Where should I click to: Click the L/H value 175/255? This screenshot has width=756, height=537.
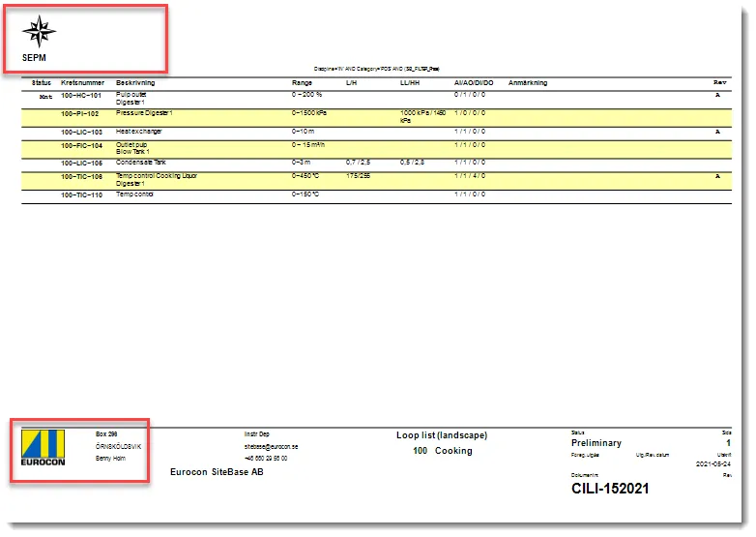pyautogui.click(x=359, y=176)
